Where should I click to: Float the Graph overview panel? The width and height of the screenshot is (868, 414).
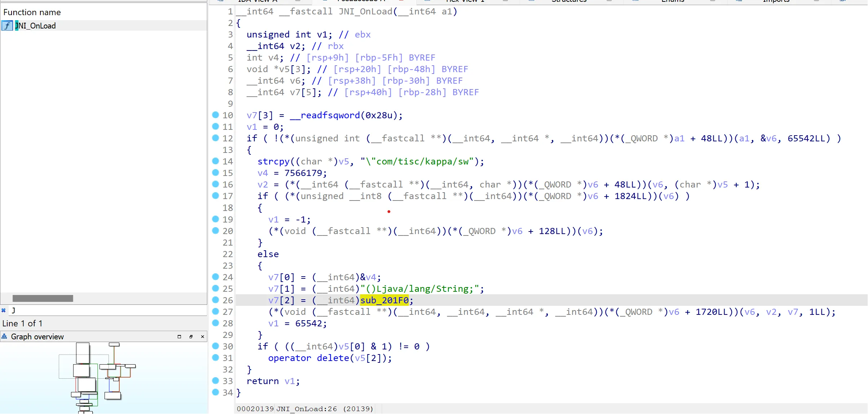191,336
